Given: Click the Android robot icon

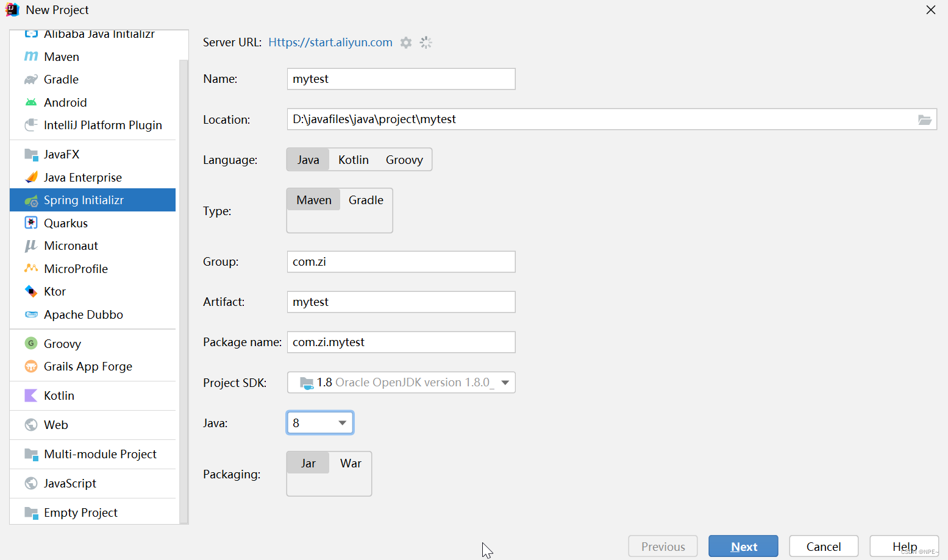Looking at the screenshot, I should pyautogui.click(x=31, y=102).
